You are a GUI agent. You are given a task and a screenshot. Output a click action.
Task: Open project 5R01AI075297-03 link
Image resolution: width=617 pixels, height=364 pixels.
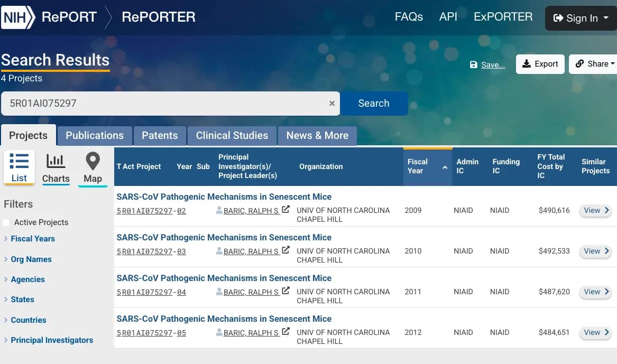click(151, 251)
